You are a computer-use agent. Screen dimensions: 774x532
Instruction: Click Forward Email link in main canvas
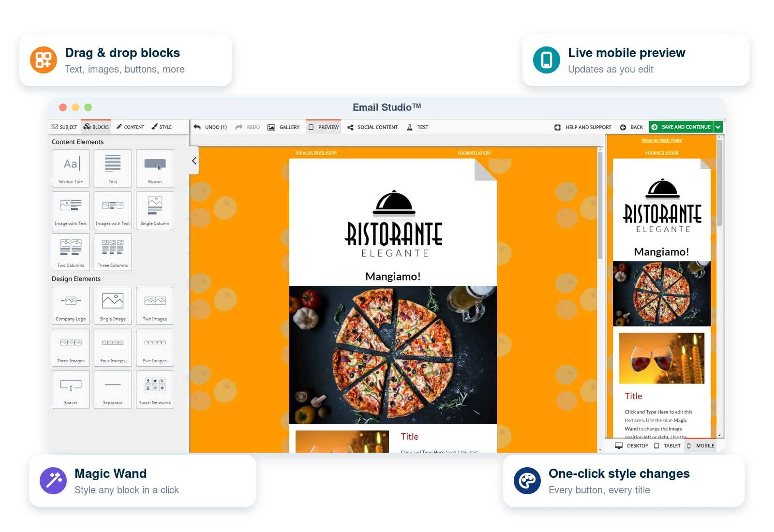[474, 152]
